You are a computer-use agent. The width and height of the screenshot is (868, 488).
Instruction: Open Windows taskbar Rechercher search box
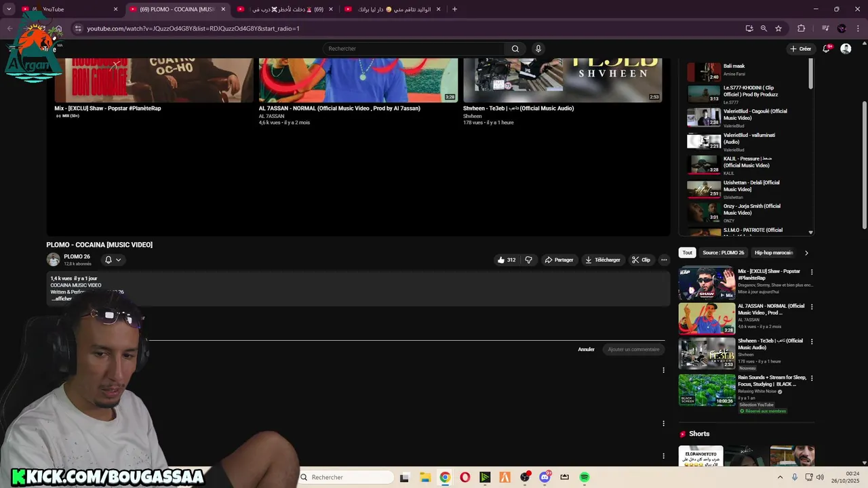346,477
